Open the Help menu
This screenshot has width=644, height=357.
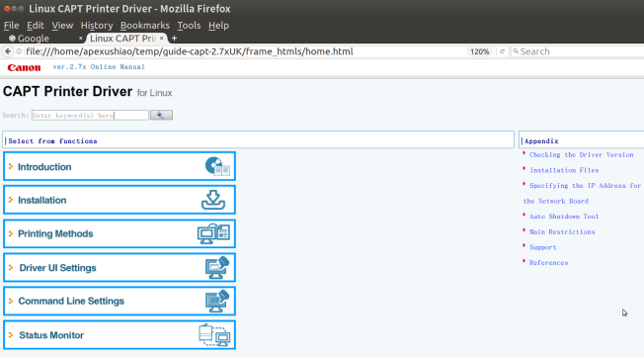pyautogui.click(x=218, y=26)
